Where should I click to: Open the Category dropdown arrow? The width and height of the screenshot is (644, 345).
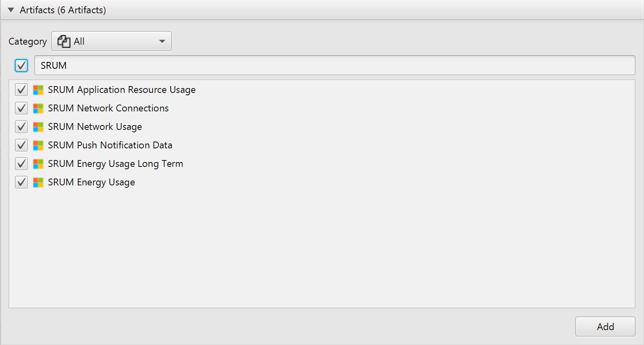click(x=162, y=41)
